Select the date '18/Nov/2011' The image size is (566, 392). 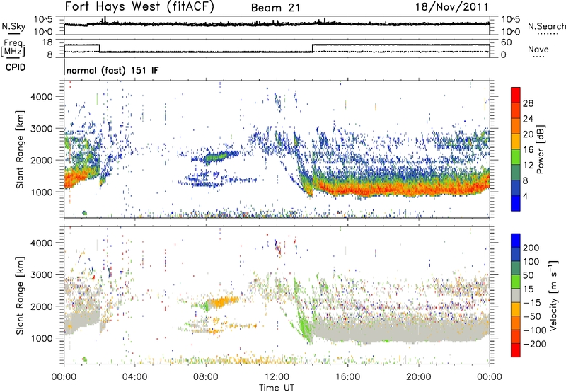[x=451, y=6]
